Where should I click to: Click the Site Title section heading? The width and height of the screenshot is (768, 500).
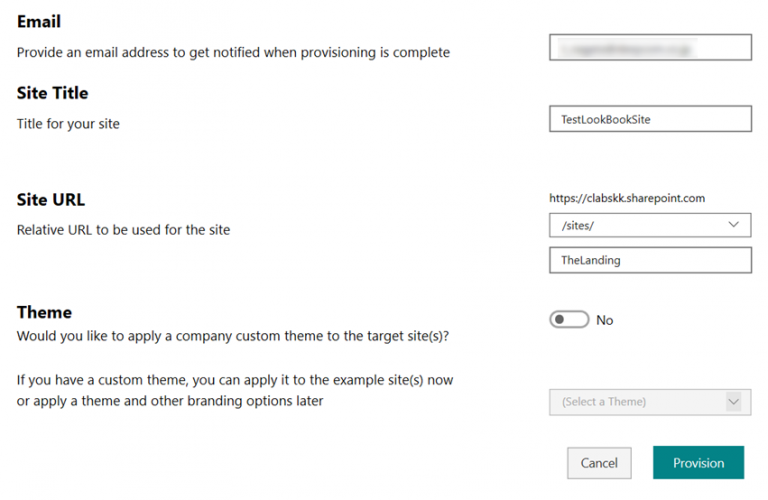[x=53, y=93]
